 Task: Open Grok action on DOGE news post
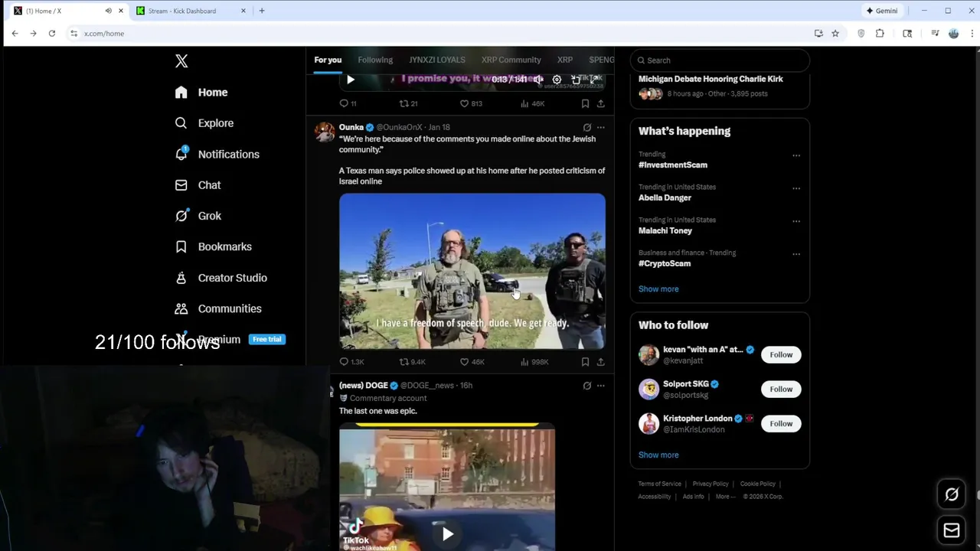point(587,386)
